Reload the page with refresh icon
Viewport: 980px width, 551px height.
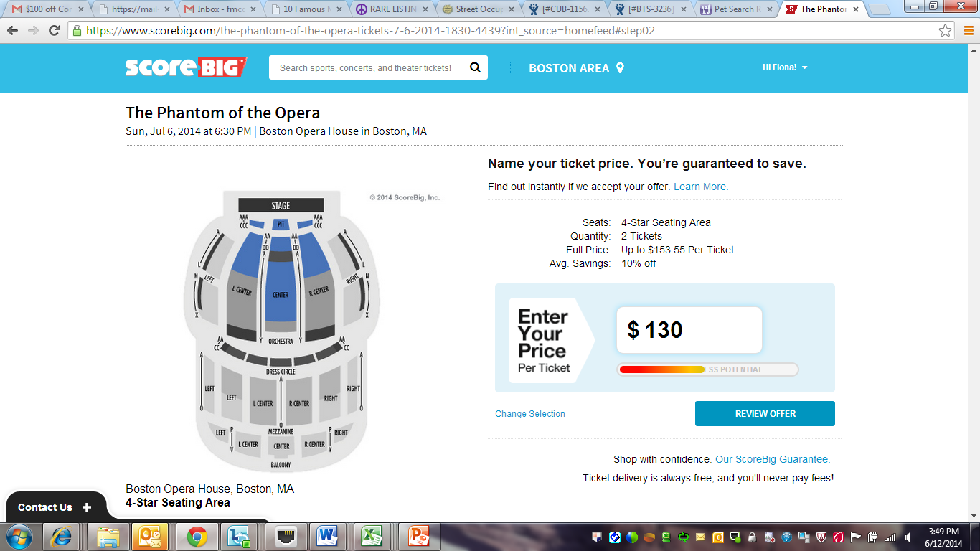(54, 31)
